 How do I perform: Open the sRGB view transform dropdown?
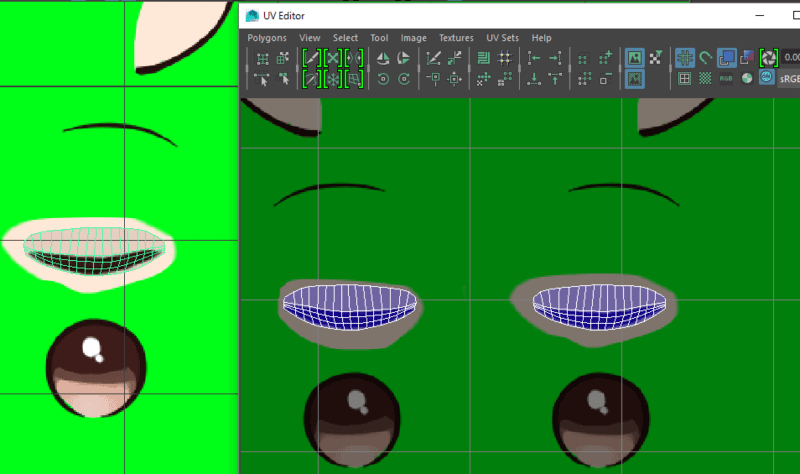click(x=788, y=78)
